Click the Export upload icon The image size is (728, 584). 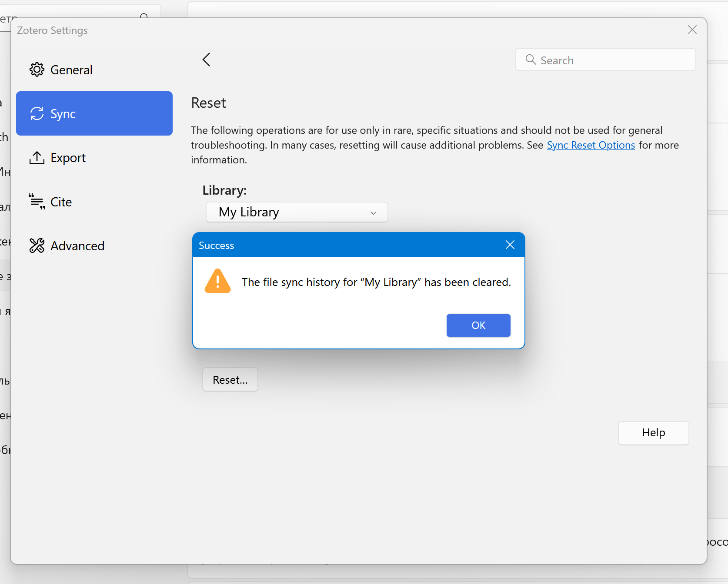point(37,158)
